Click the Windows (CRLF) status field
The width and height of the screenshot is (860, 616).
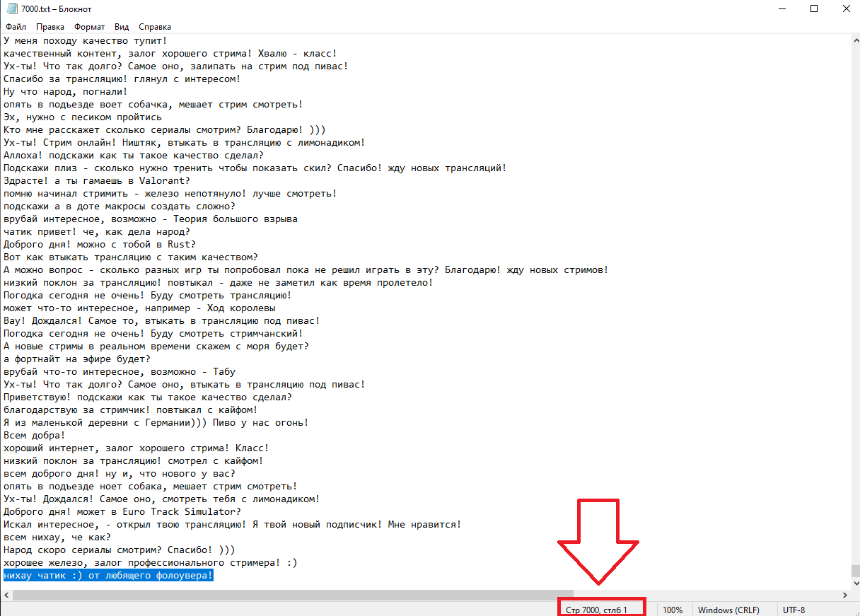pyautogui.click(x=728, y=610)
